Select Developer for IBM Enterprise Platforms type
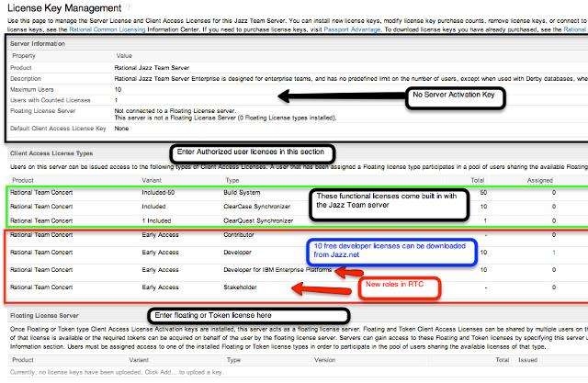This screenshot has width=588, height=383. pos(277,270)
